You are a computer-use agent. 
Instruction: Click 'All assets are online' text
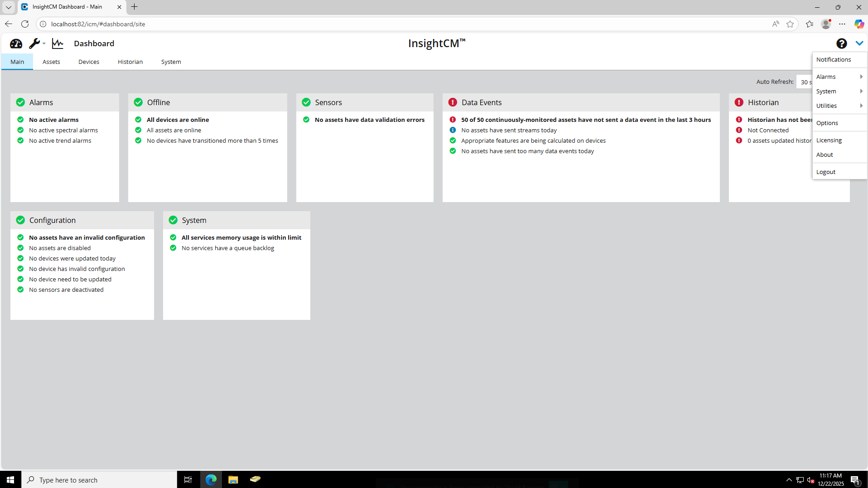pos(174,130)
